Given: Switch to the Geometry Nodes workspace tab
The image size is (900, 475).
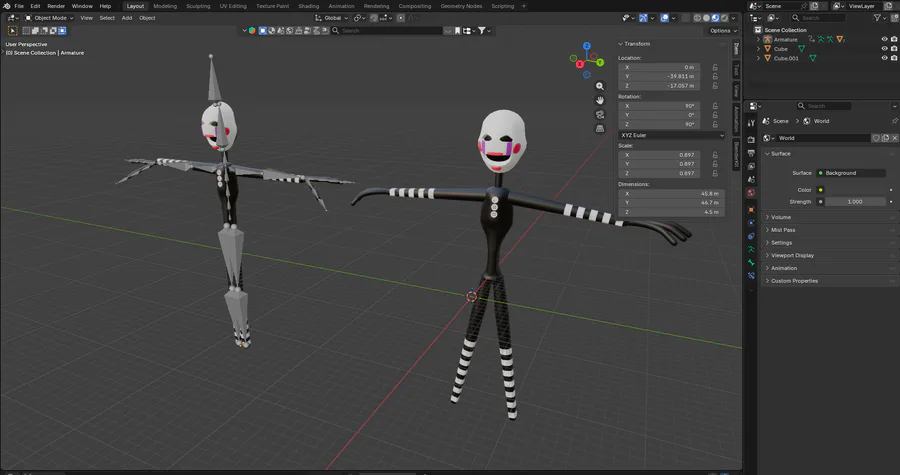Looking at the screenshot, I should [461, 6].
